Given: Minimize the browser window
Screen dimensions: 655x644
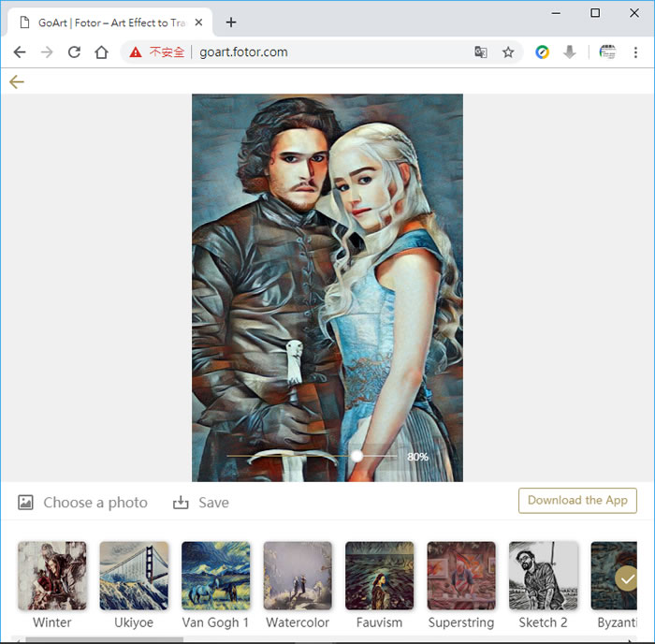Looking at the screenshot, I should coord(556,13).
